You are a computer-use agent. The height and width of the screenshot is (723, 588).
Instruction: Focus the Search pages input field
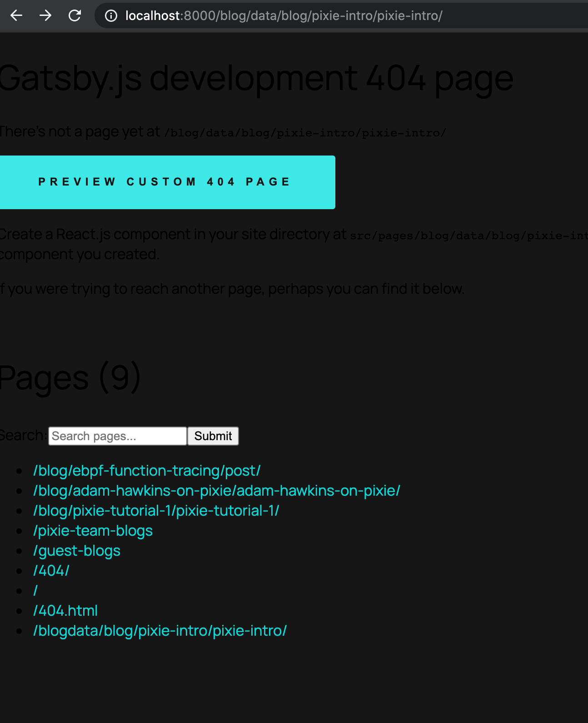coord(118,436)
